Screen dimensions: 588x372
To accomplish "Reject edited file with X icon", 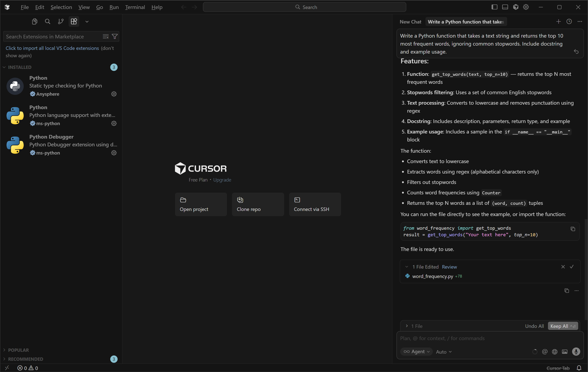I will (563, 267).
